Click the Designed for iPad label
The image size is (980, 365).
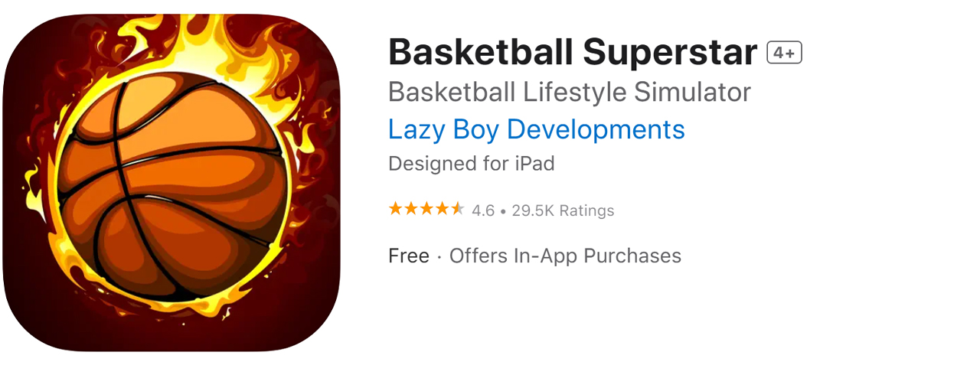(472, 164)
